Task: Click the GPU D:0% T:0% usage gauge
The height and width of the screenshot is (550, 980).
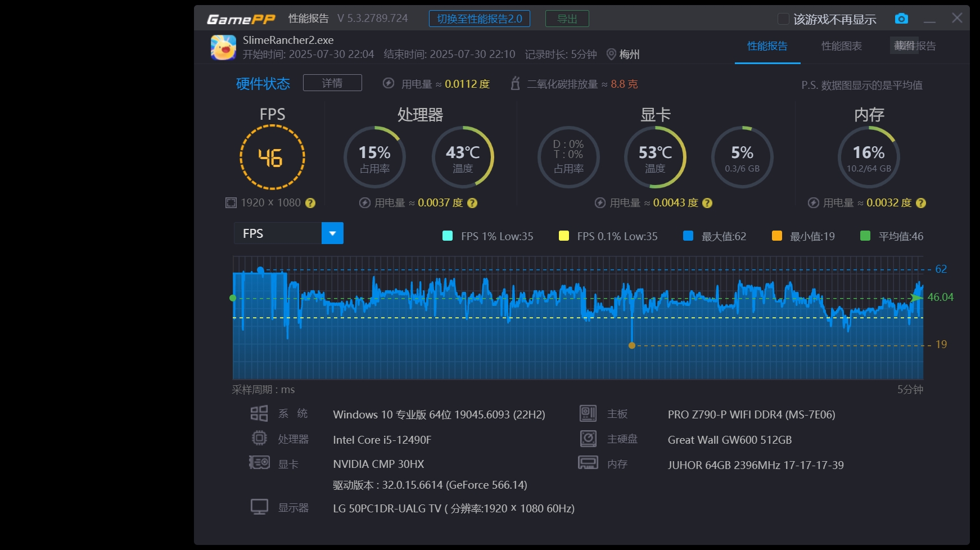Action: click(x=568, y=157)
